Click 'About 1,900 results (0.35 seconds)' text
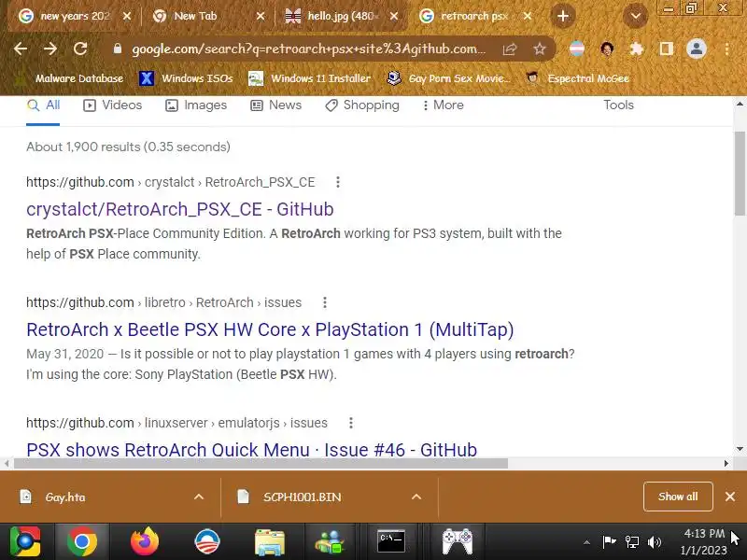 [x=128, y=147]
